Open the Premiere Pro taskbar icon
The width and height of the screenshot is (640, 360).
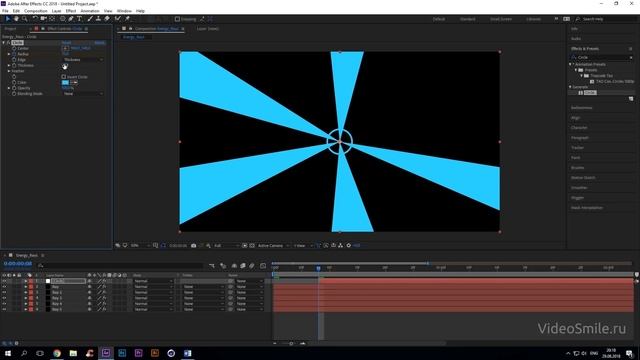138,353
